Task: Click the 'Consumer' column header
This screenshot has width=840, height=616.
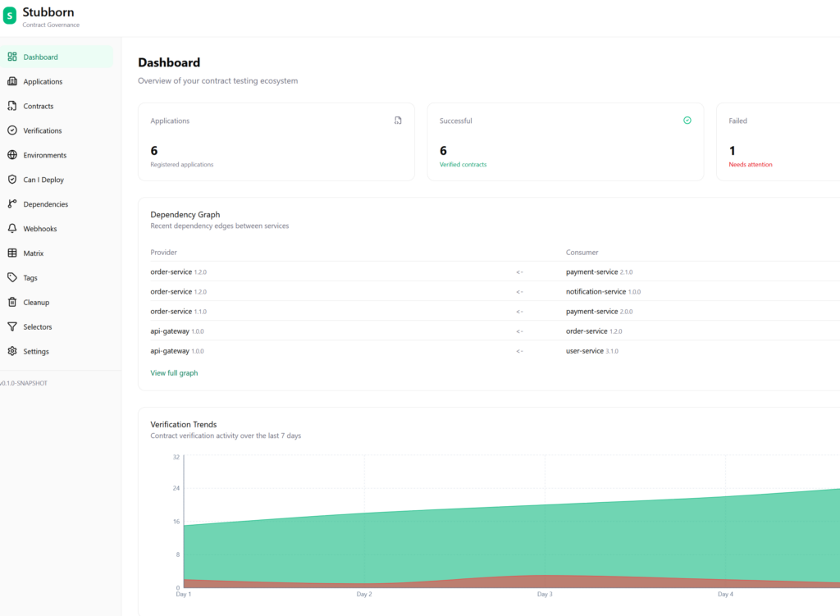Action: [x=582, y=253]
